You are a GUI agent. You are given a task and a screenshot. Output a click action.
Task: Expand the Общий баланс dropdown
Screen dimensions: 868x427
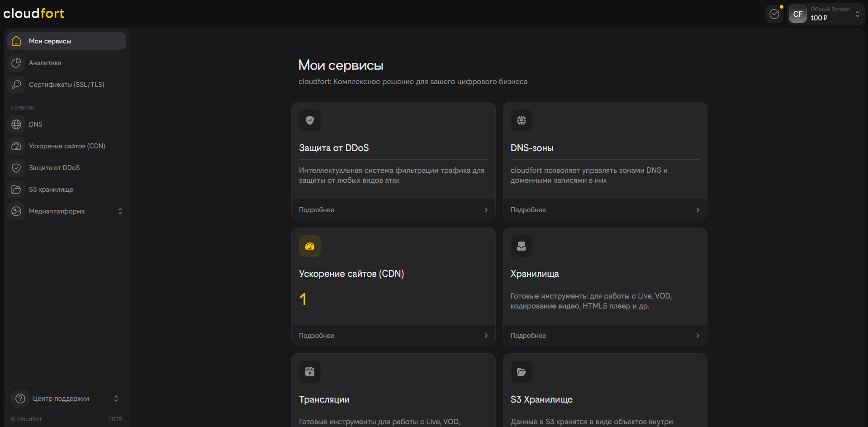[857, 14]
